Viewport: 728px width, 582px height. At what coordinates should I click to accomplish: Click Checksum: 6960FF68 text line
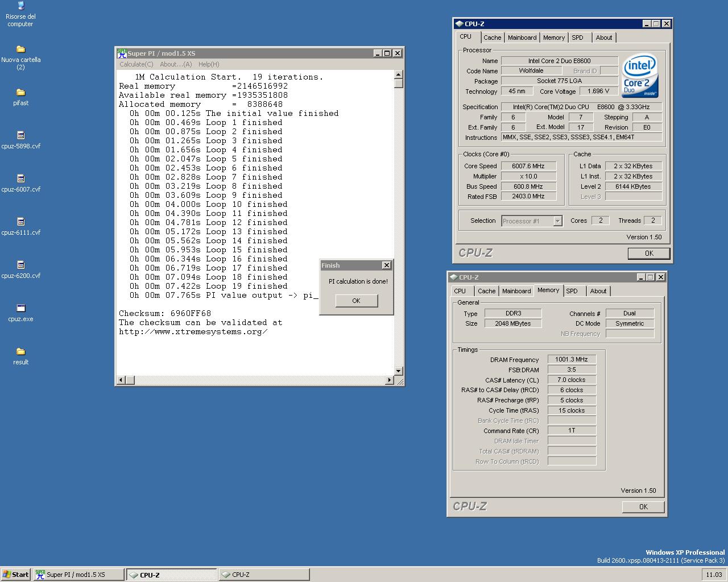click(x=165, y=313)
